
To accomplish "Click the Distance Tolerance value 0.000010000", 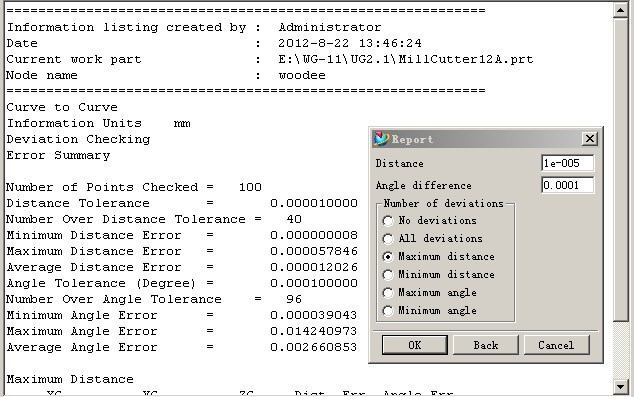I will tap(314, 203).
